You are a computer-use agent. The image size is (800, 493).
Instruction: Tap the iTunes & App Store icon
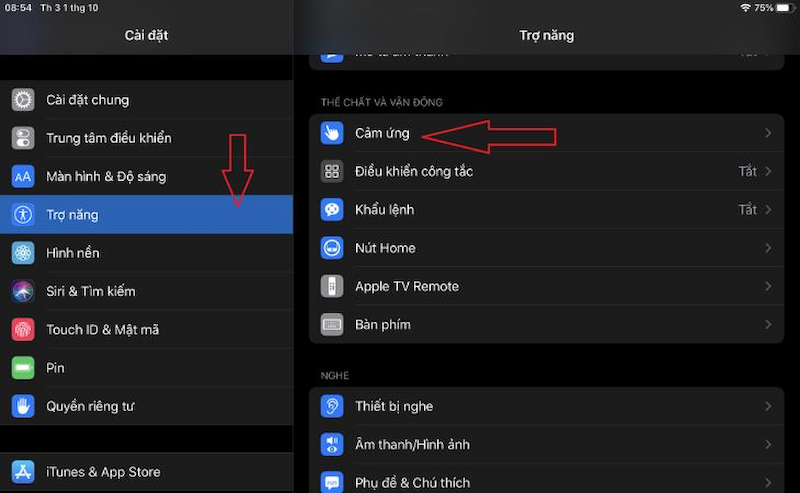pyautogui.click(x=23, y=472)
